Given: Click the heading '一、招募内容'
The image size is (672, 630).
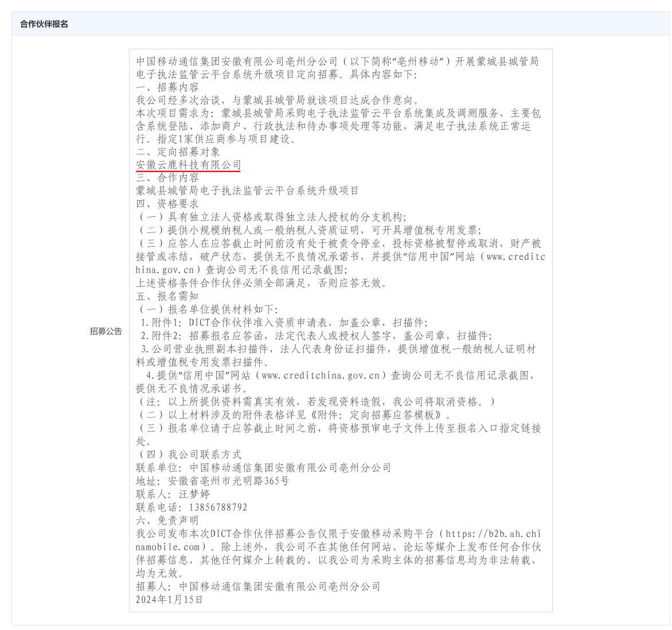Looking at the screenshot, I should tap(167, 87).
